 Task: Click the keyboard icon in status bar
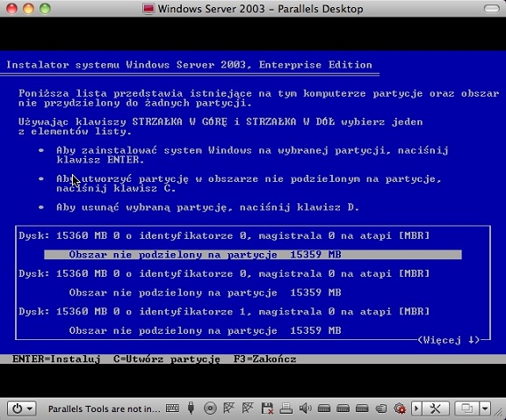tap(172, 409)
